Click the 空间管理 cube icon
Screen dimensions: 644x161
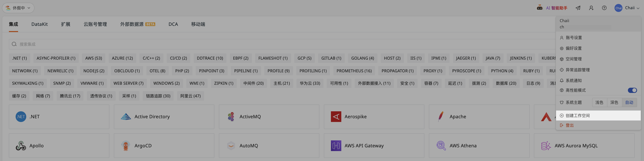click(x=562, y=59)
